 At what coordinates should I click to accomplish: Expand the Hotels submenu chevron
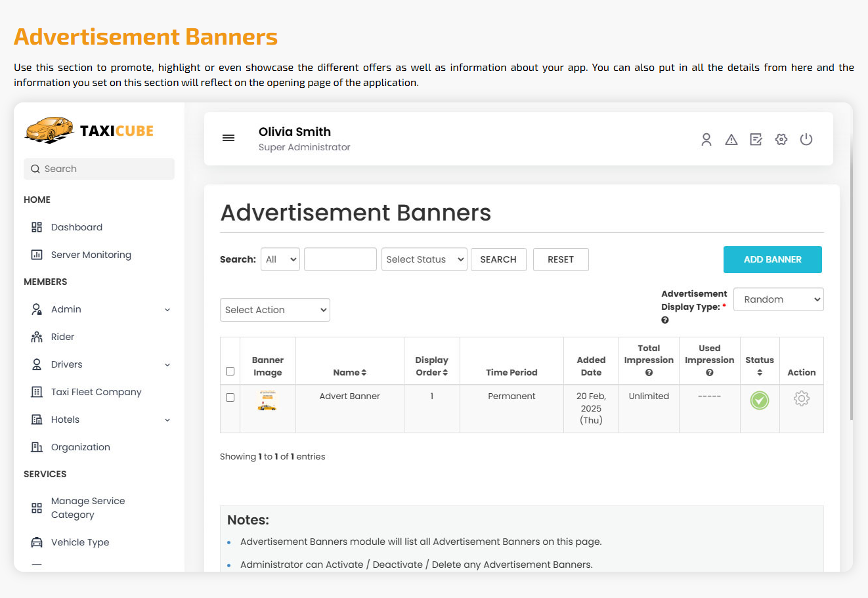click(167, 420)
